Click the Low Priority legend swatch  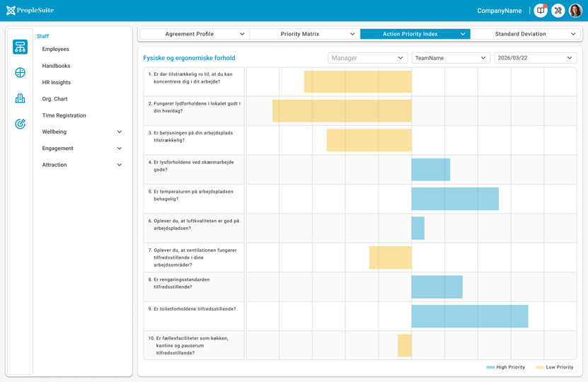pyautogui.click(x=540, y=367)
